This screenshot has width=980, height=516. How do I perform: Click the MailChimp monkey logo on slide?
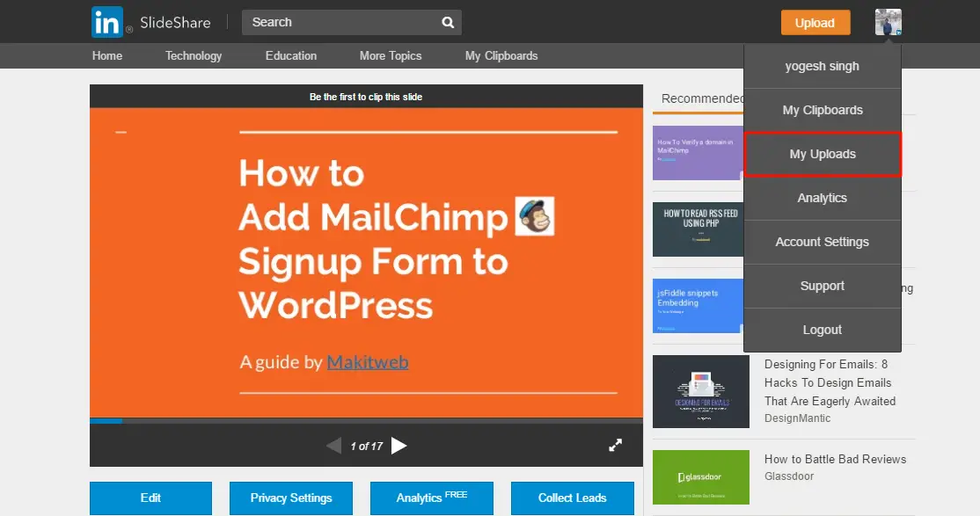(x=534, y=216)
